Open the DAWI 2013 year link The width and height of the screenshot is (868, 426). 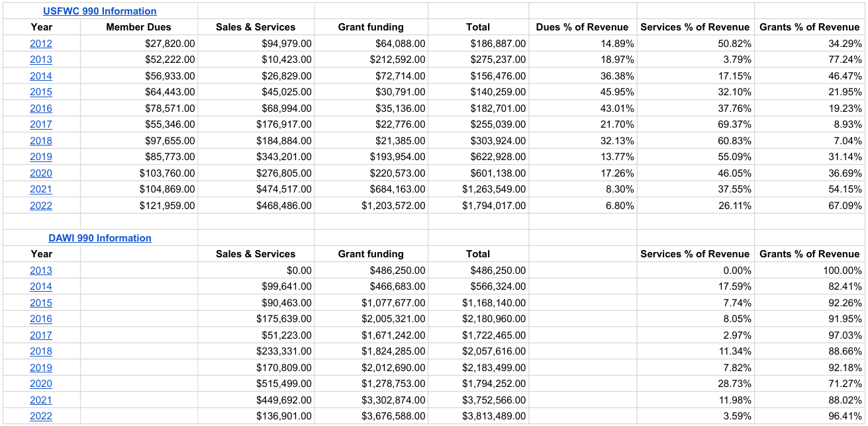pyautogui.click(x=41, y=271)
